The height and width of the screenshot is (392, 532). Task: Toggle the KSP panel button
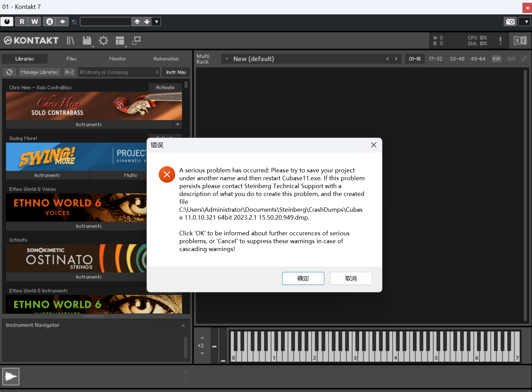496,58
